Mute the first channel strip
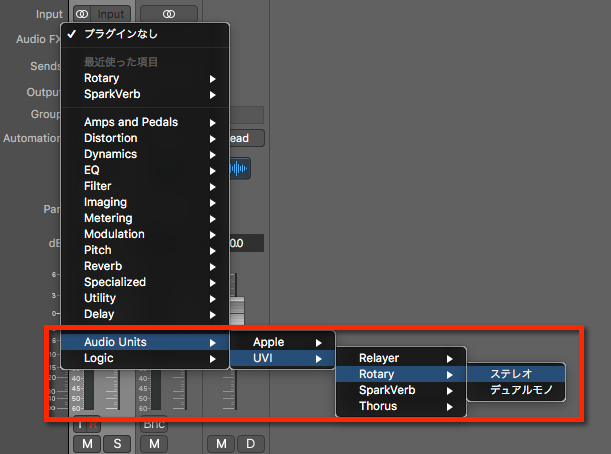This screenshot has height=454, width=611. [88, 444]
